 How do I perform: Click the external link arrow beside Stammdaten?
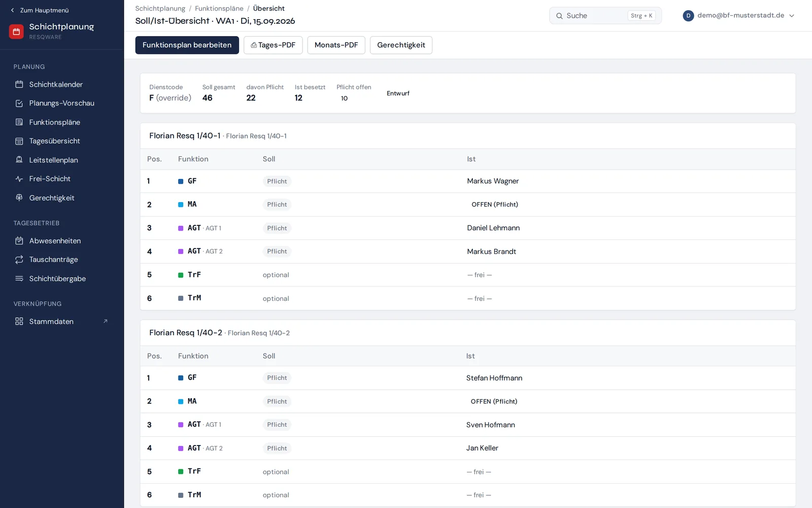tap(106, 321)
